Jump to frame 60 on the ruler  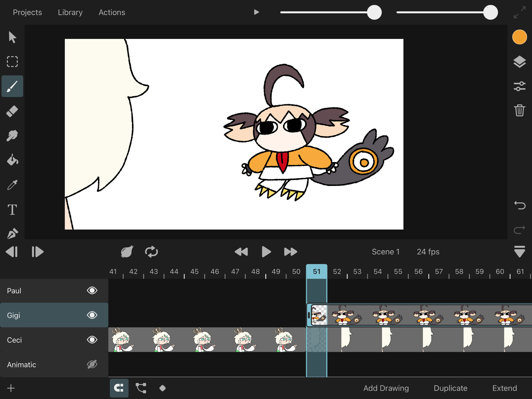pos(500,271)
